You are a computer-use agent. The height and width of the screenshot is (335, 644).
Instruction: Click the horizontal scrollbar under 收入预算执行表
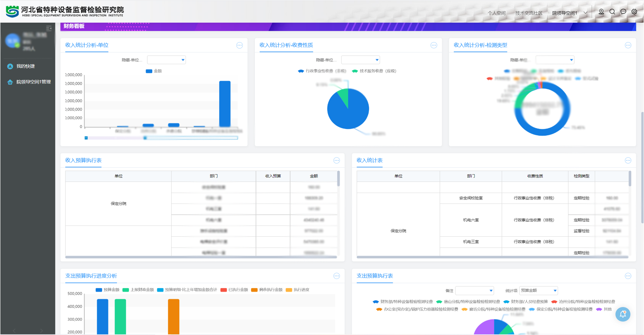201,257
